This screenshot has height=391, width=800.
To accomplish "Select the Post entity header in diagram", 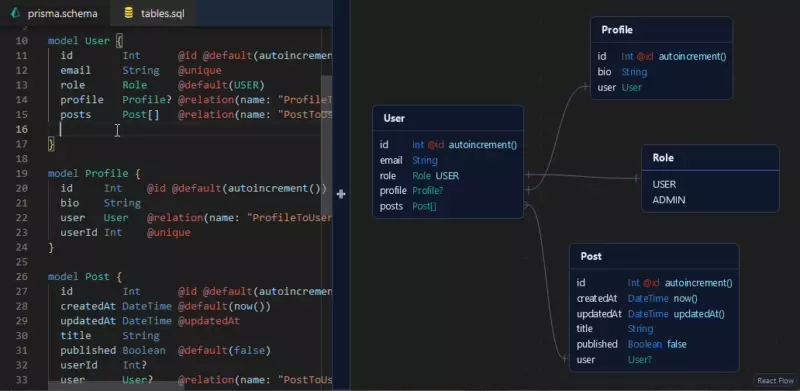I will point(654,256).
